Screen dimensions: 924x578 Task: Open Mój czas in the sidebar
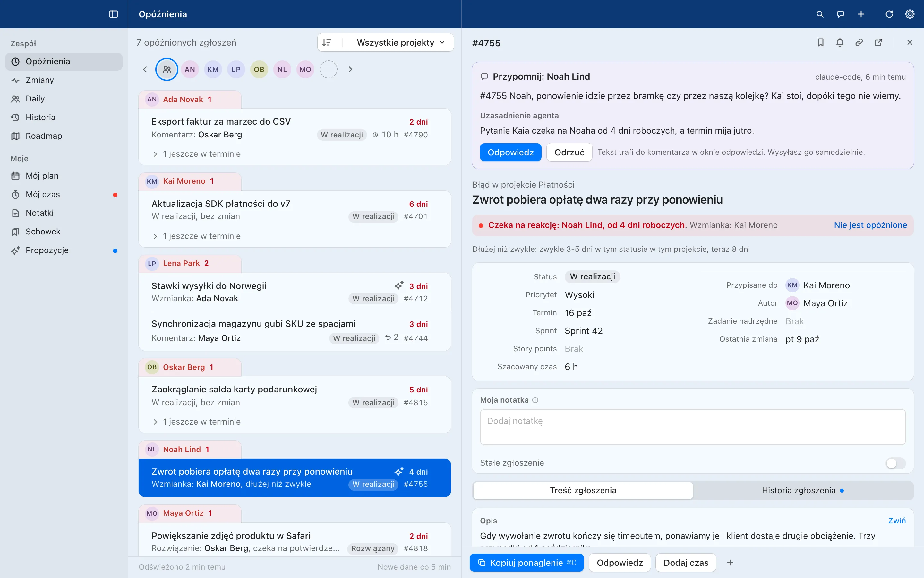pos(64,194)
